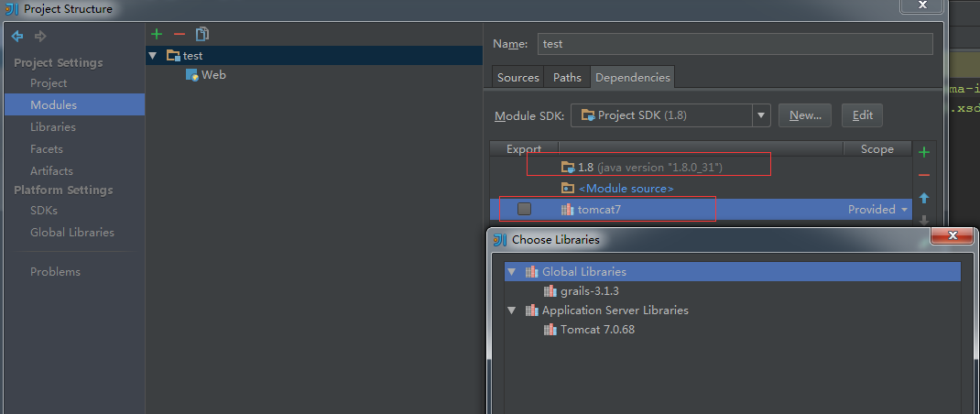980x414 pixels.
Task: Collapse the Global Libraries node
Action: (x=512, y=272)
